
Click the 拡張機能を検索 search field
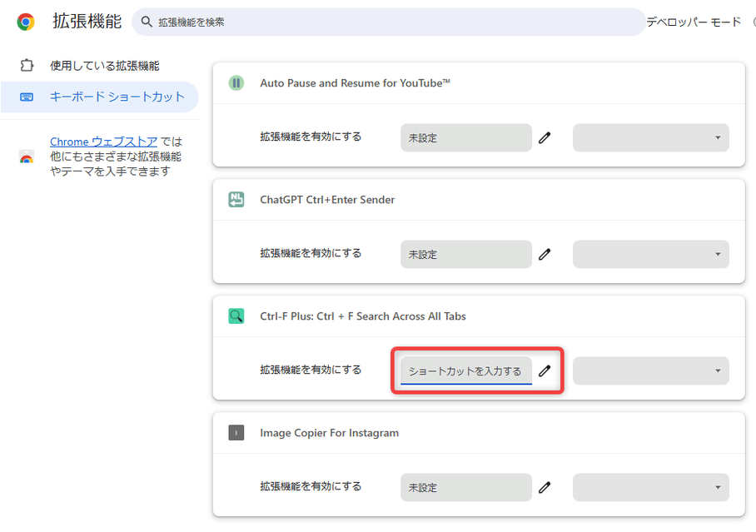(389, 22)
